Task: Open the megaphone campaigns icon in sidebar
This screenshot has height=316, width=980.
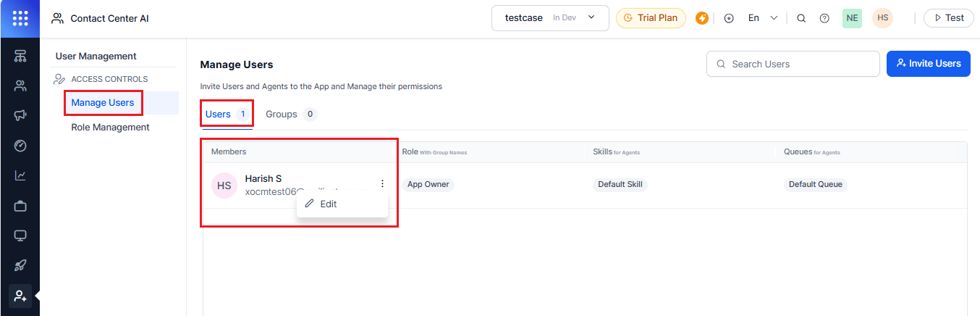Action: click(20, 115)
